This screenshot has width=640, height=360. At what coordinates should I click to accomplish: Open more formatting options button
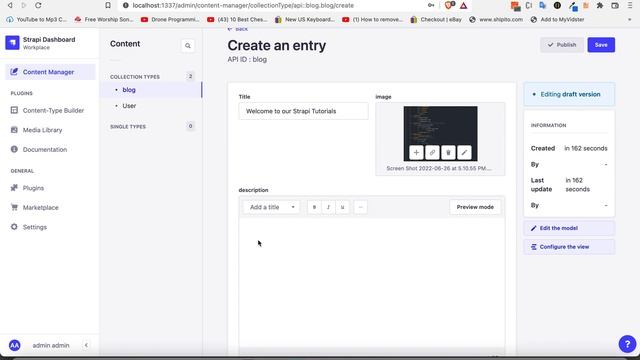click(360, 207)
